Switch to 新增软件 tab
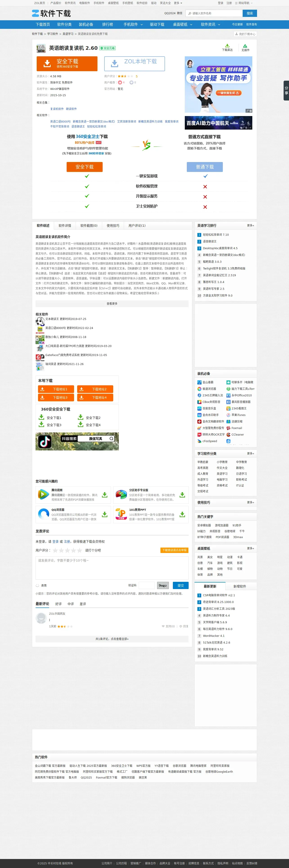This screenshot has height=868, width=289. point(240,587)
